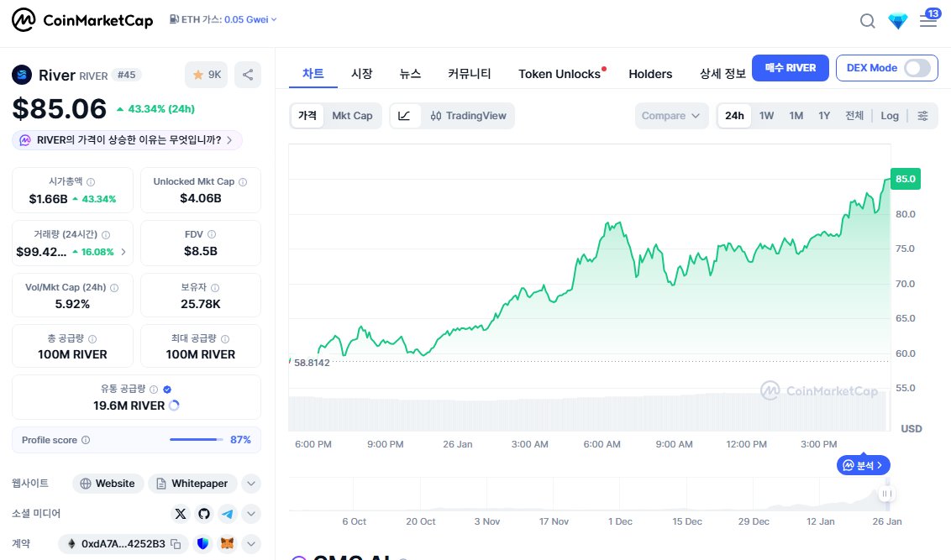The image size is (951, 560).
Task: Switch to the TradingView chart
Action: click(x=468, y=116)
